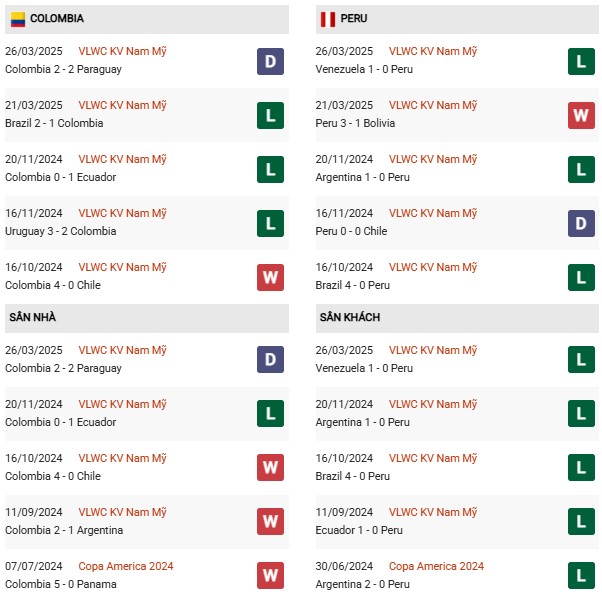Click the D badge for Colombia 2-2 Paraguay in the top list
The image size is (602, 594).
pos(270,61)
